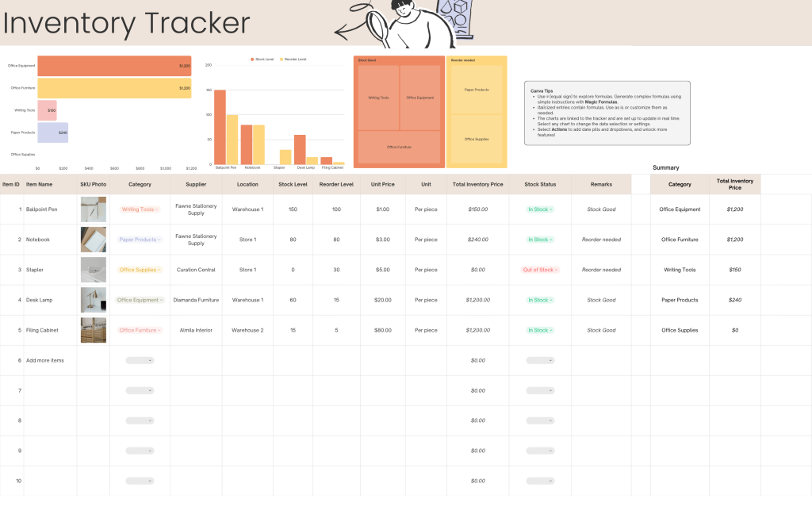Select the Almila Interior supplier cell
Image resolution: width=812 pixels, height=526 pixels.
(196, 330)
